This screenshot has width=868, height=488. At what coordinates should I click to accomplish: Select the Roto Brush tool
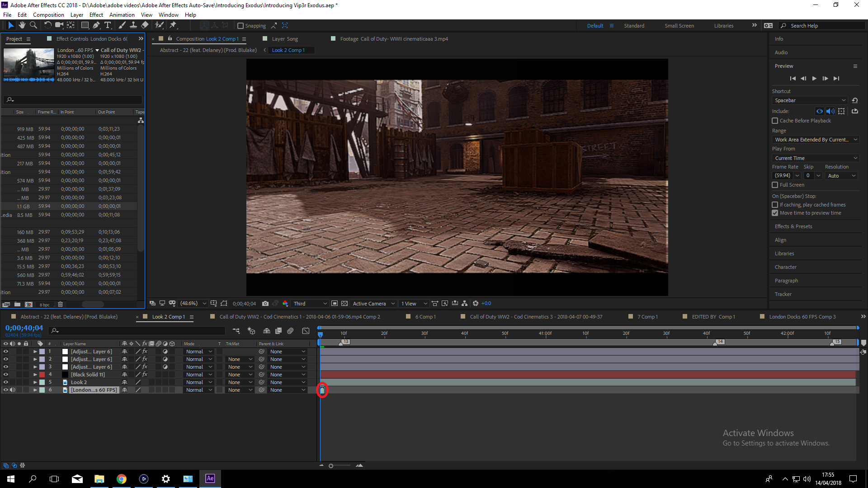[159, 25]
